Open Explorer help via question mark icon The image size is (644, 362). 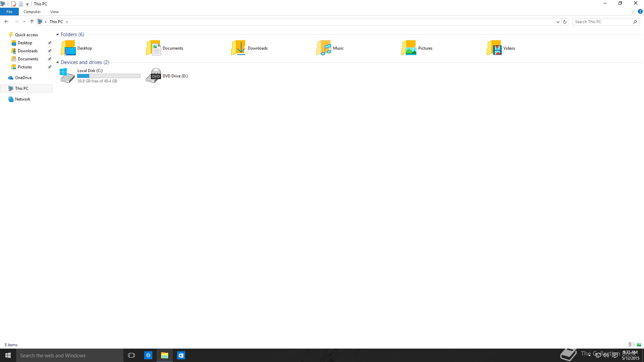coord(640,11)
